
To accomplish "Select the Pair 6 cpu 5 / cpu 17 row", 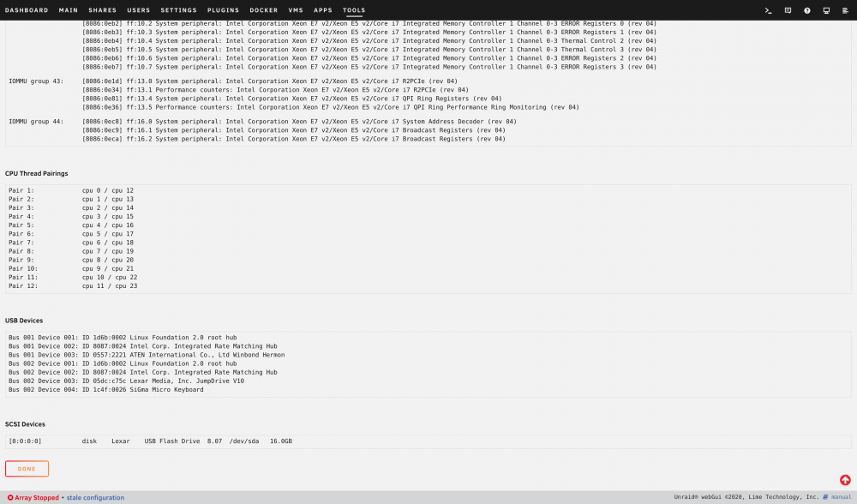I will (x=71, y=234).
